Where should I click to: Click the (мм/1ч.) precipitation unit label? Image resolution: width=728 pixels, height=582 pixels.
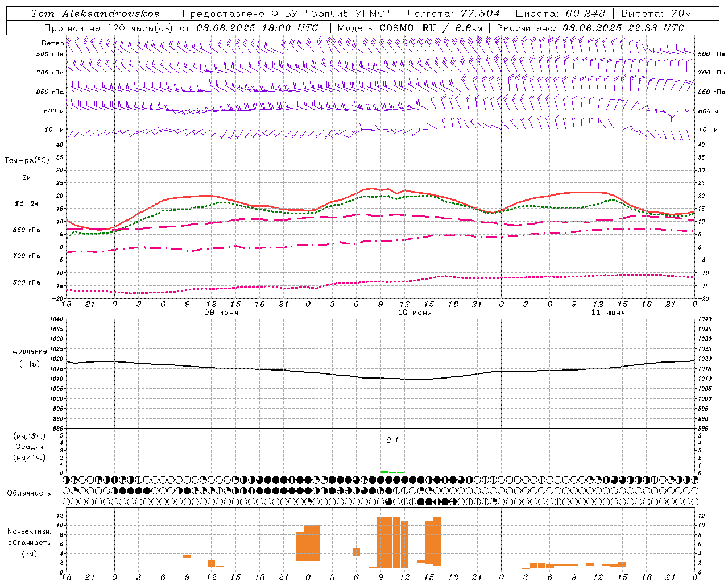click(x=30, y=458)
